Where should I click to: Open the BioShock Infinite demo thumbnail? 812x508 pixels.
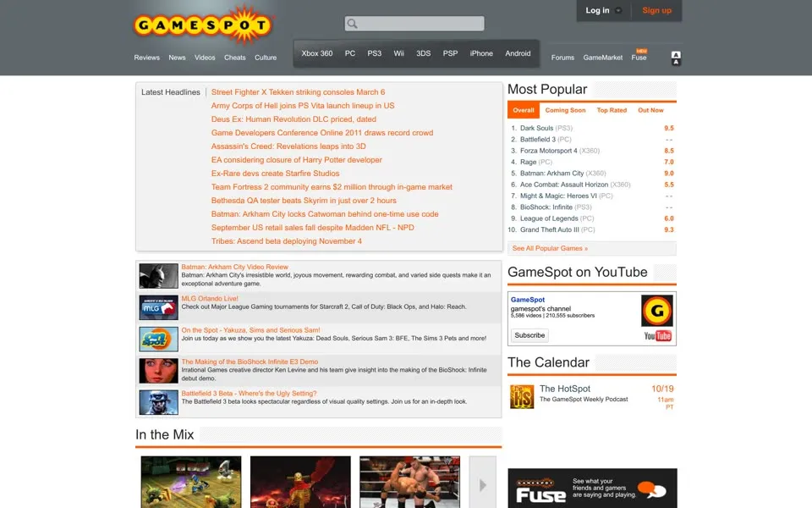click(x=158, y=371)
